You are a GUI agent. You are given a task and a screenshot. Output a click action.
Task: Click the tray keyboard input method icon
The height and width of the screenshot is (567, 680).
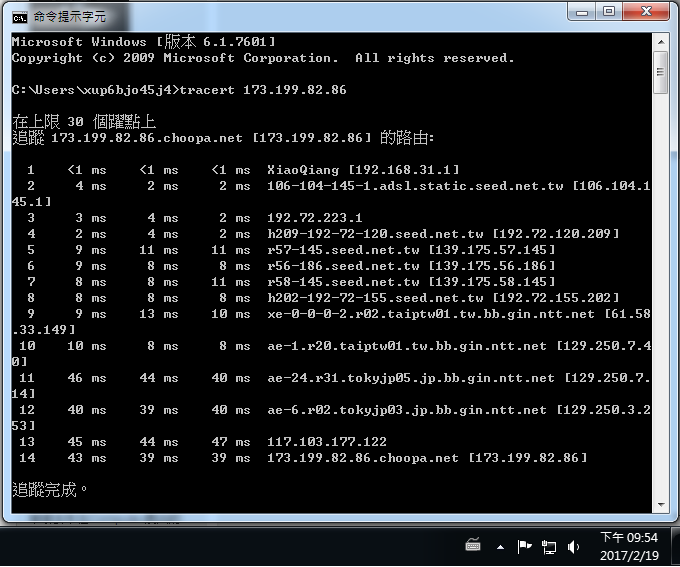pyautogui.click(x=473, y=544)
